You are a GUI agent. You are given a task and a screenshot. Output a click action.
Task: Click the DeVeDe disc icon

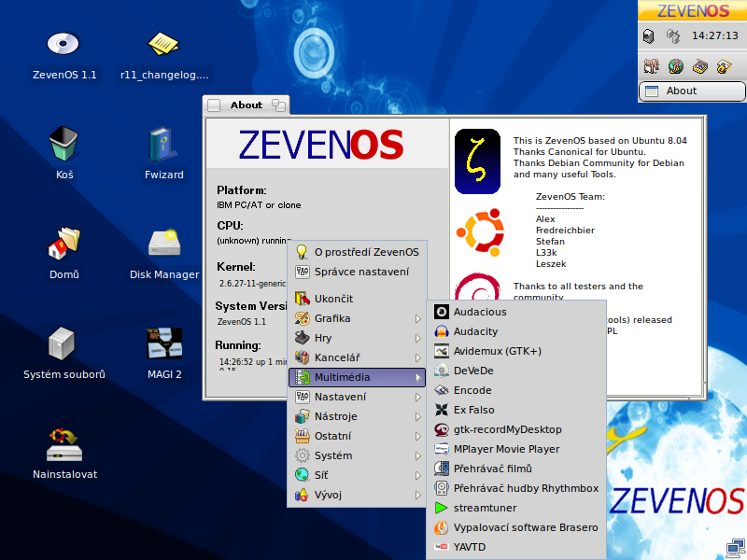coord(442,371)
